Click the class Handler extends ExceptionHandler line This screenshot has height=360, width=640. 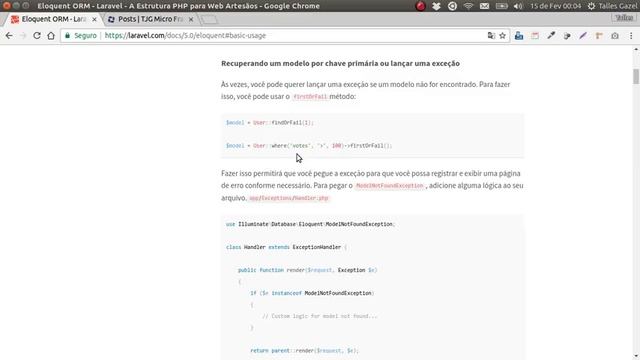pos(287,247)
